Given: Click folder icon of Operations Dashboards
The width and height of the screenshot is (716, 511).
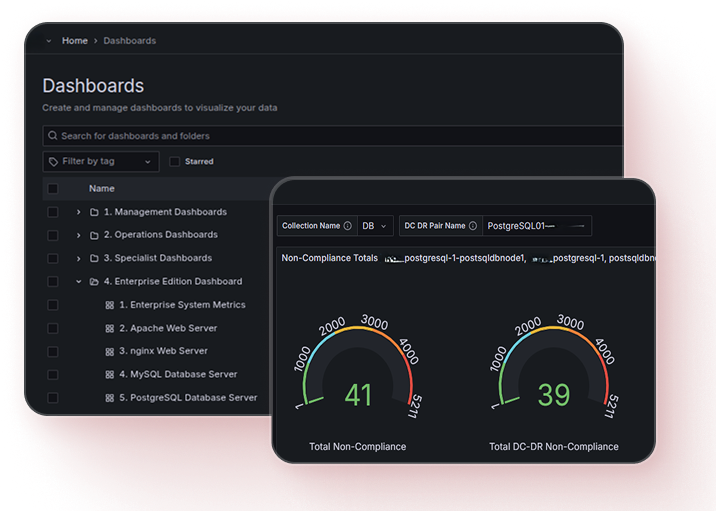Looking at the screenshot, I should (94, 235).
